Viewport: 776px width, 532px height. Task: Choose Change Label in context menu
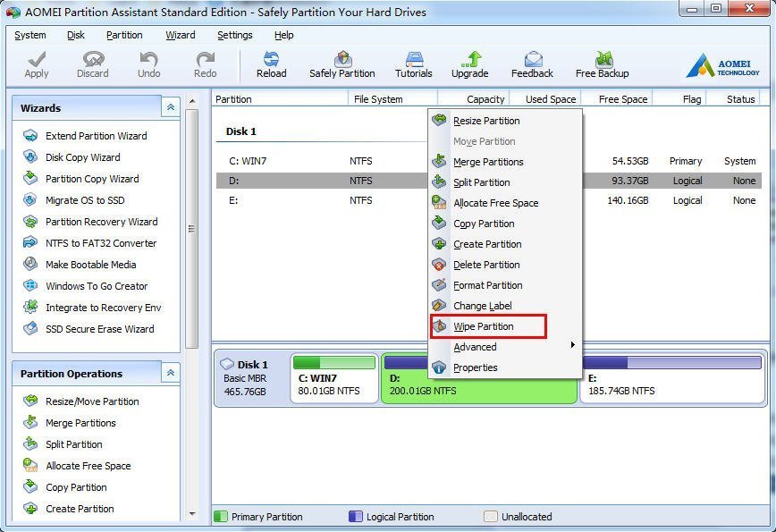[505, 306]
